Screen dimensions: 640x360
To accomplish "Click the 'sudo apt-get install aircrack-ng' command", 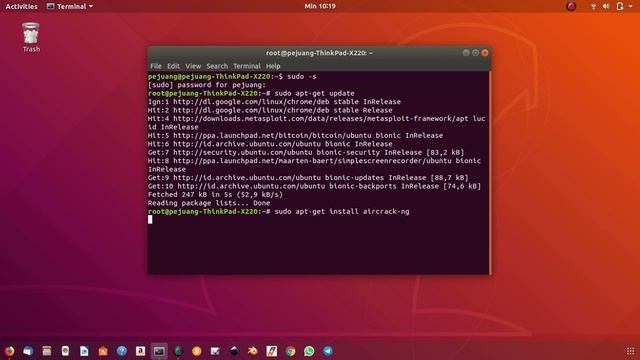I will pyautogui.click(x=342, y=211).
